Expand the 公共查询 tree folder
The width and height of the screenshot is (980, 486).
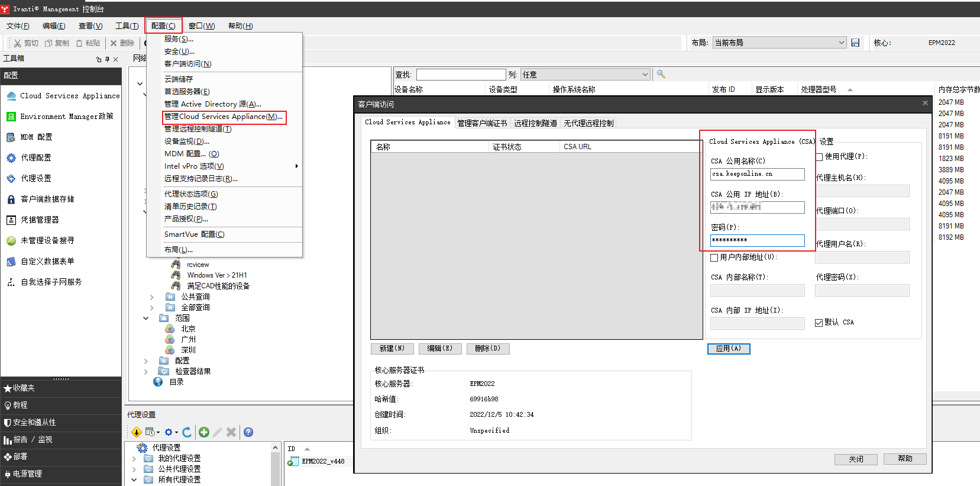pyautogui.click(x=152, y=297)
